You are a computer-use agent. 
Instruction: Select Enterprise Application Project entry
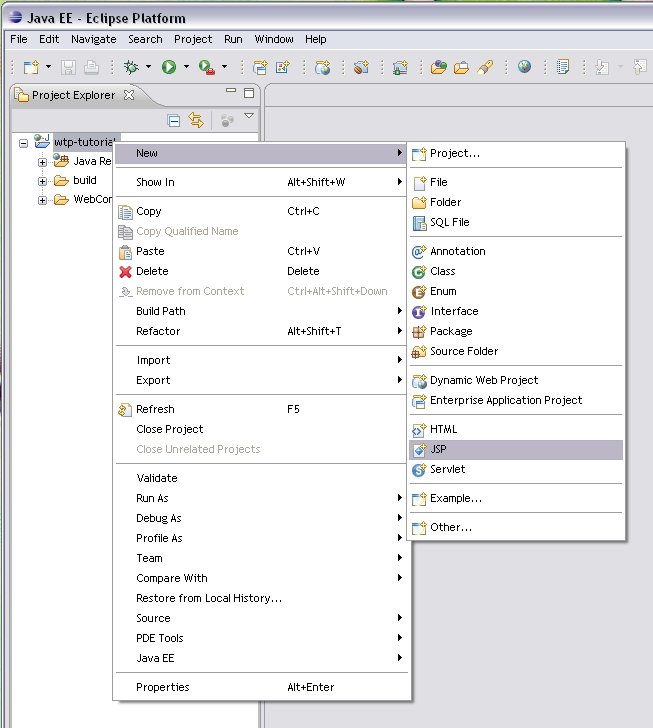516,400
